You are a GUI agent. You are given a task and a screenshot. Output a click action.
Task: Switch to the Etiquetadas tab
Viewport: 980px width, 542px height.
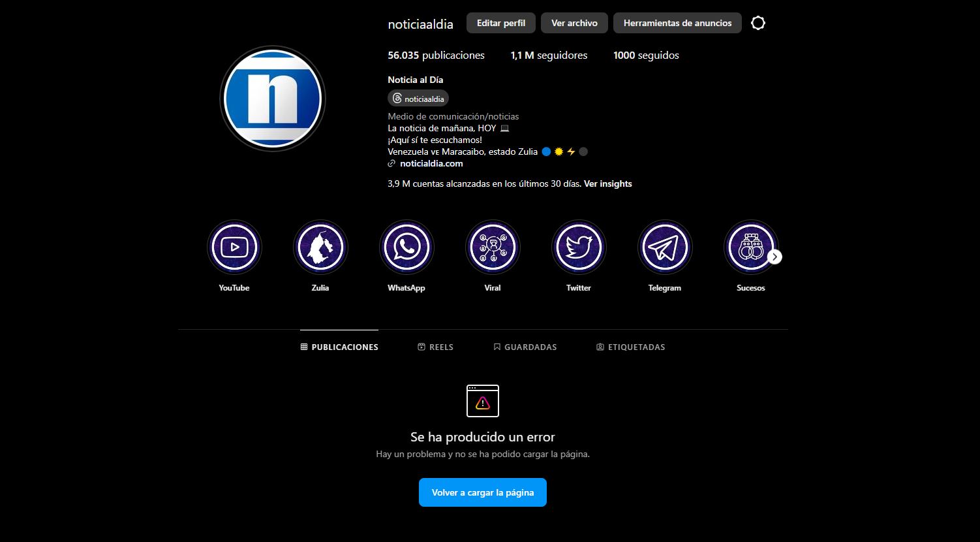pyautogui.click(x=631, y=347)
